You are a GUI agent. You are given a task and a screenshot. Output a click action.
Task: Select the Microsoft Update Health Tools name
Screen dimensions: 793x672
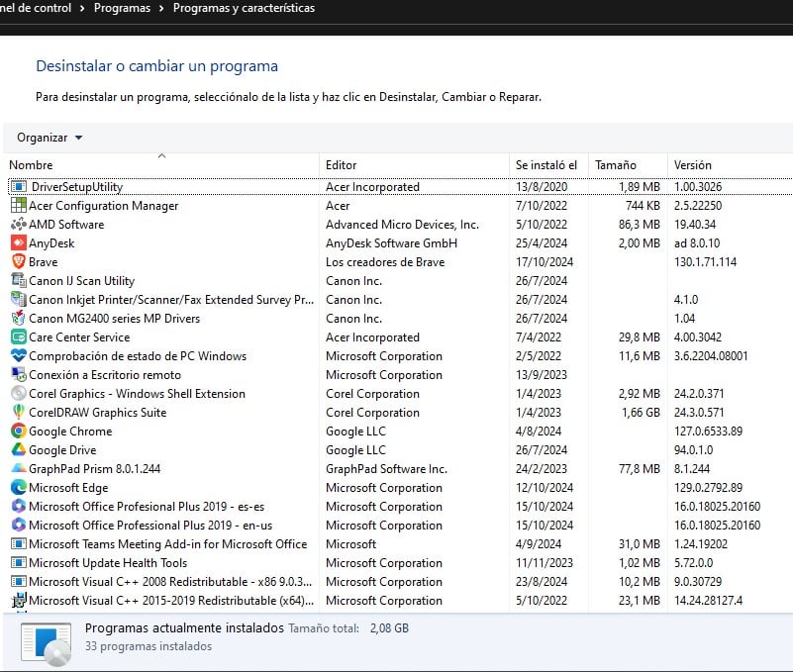click(x=108, y=563)
